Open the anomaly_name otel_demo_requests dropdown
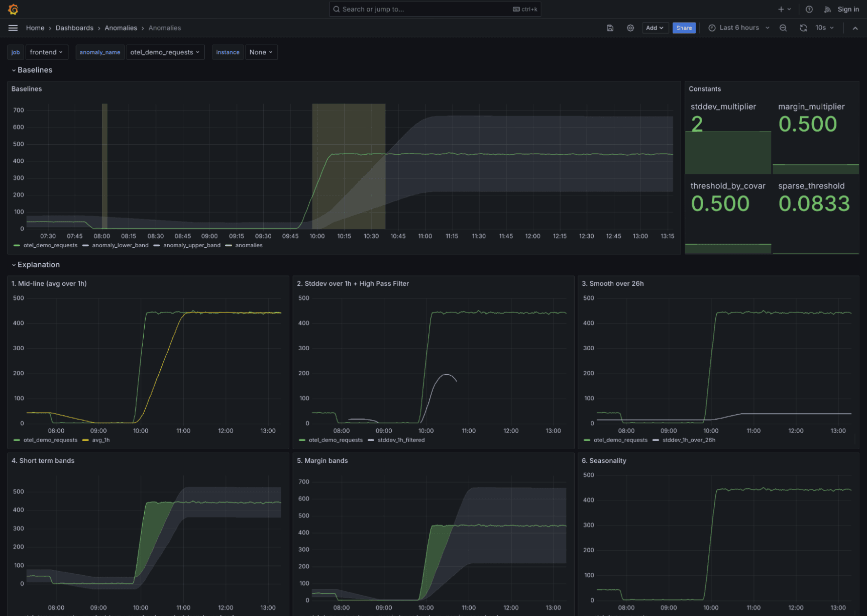Image resolution: width=867 pixels, height=616 pixels. [x=165, y=52]
